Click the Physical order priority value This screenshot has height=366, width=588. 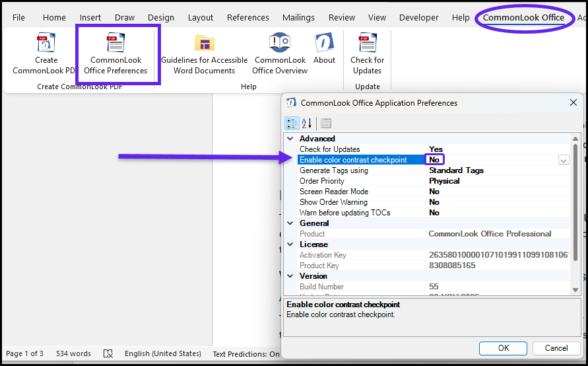coord(444,181)
